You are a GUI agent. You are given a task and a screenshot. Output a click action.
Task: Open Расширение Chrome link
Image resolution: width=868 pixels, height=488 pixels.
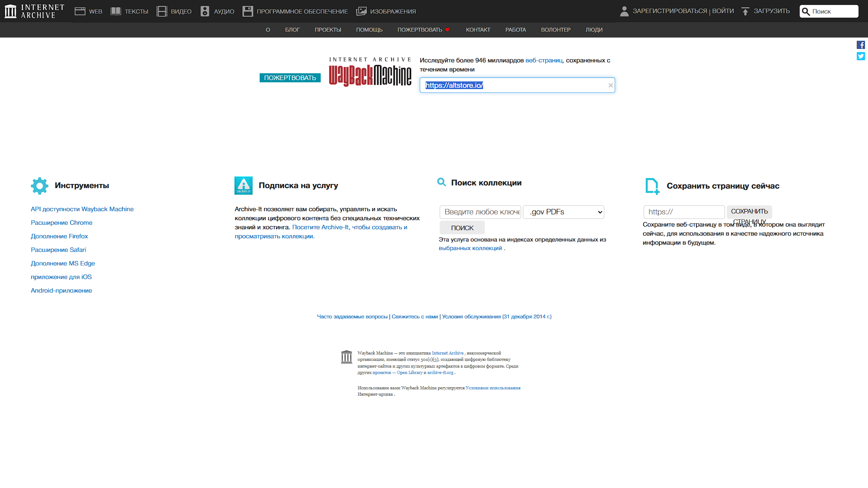pyautogui.click(x=62, y=223)
